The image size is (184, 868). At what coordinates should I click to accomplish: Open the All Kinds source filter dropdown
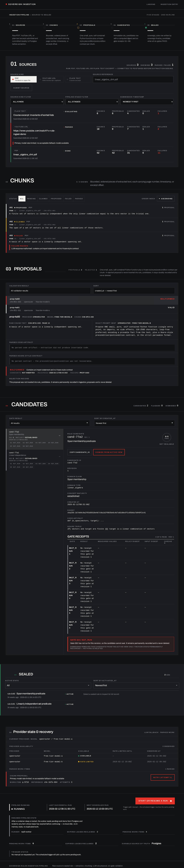coord(37,101)
